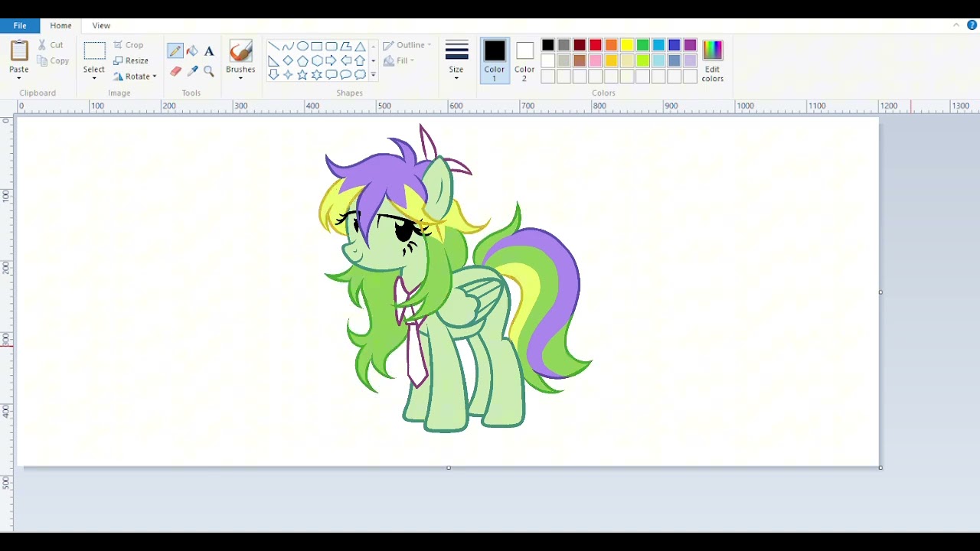Screen dimensions: 980x551
Task: Choose the Cloud callout shape
Action: pos(360,74)
